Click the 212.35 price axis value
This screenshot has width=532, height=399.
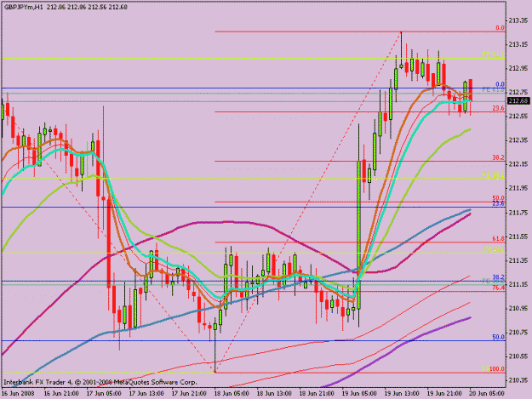click(518, 140)
